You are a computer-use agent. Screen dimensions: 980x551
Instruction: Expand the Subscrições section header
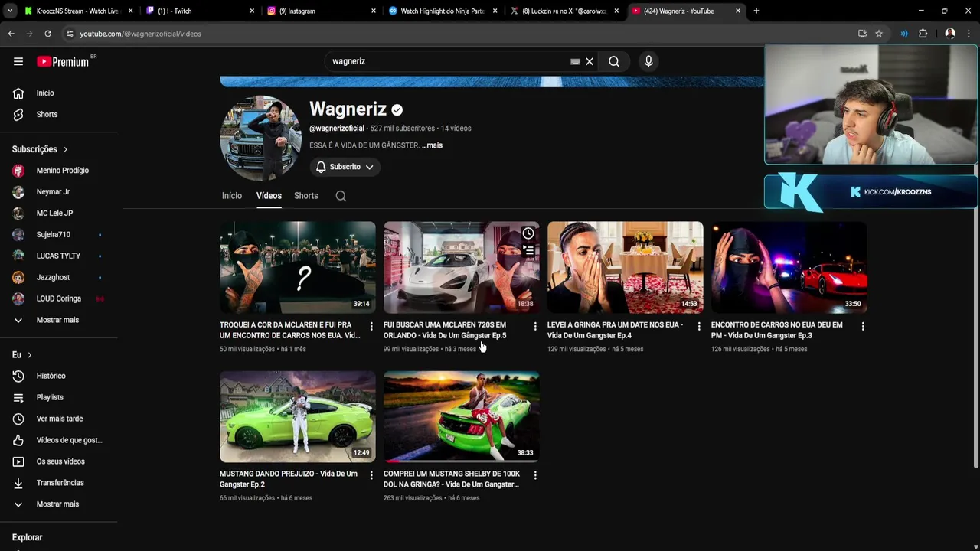click(x=40, y=149)
